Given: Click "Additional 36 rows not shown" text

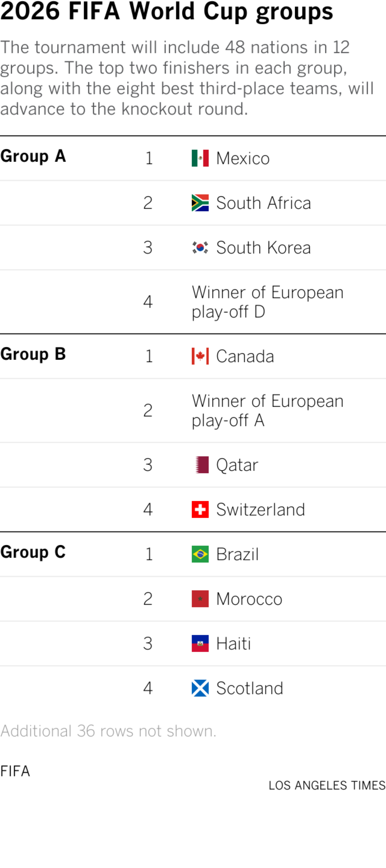Looking at the screenshot, I should pyautogui.click(x=108, y=731).
